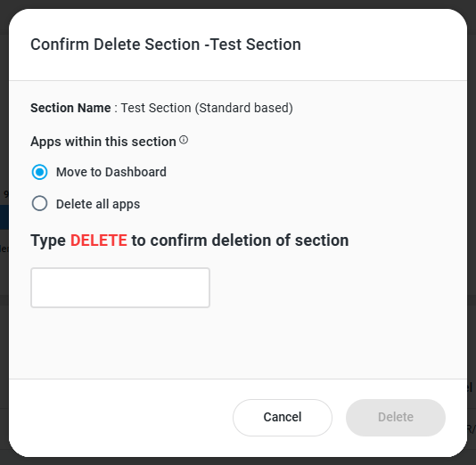The width and height of the screenshot is (476, 465).
Task: Click the Move to Dashboard label text
Action: 111,172
